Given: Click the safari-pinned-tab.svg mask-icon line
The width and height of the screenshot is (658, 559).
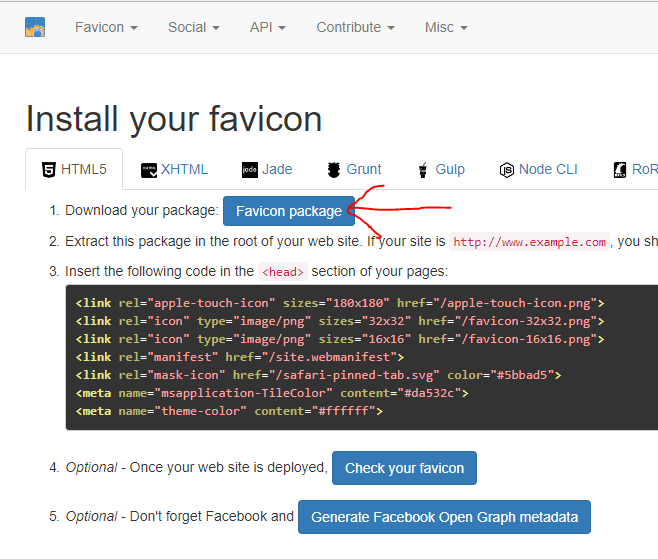Looking at the screenshot, I should pos(318,375).
